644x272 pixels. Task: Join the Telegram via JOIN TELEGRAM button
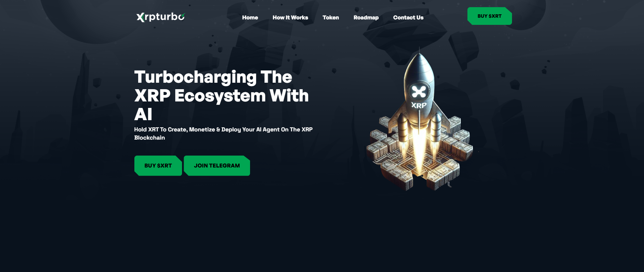click(217, 166)
